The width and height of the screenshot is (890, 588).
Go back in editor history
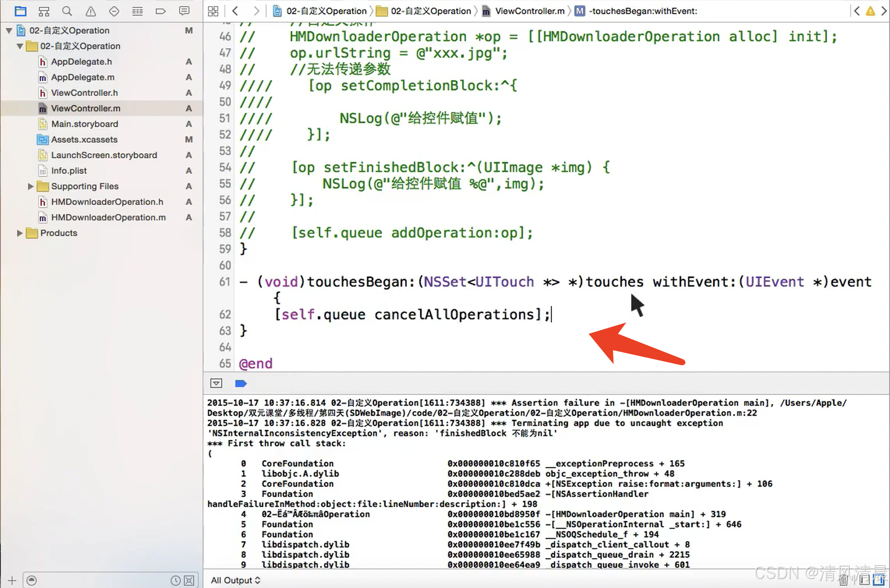(x=235, y=11)
